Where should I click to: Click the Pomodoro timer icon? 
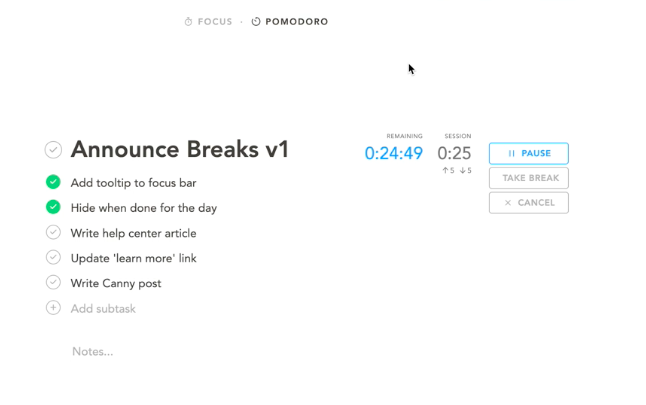tap(256, 21)
